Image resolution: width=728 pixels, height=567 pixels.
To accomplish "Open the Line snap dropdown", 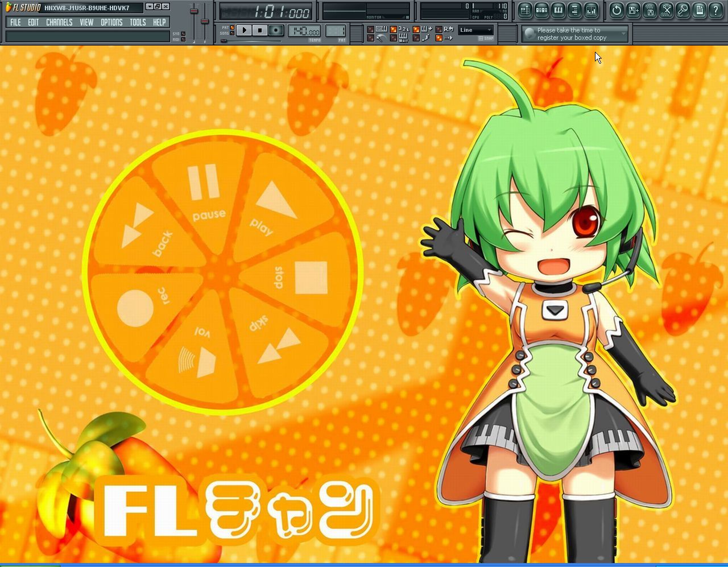I will coord(475,30).
